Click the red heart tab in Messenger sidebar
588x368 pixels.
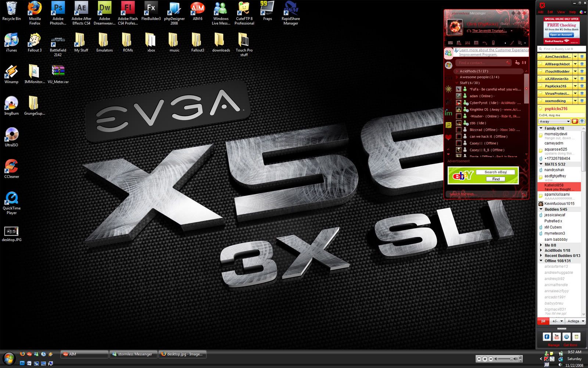[448, 138]
